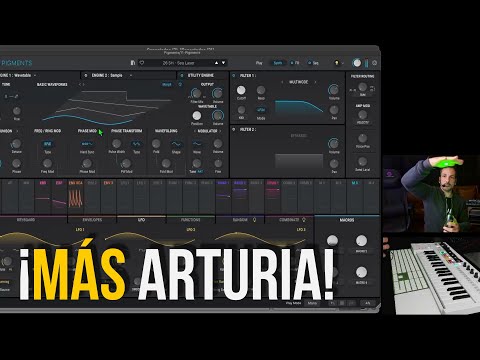This screenshot has width=480, height=360.
Task: Open the Play Mode Mono selector
Action: (x=312, y=303)
